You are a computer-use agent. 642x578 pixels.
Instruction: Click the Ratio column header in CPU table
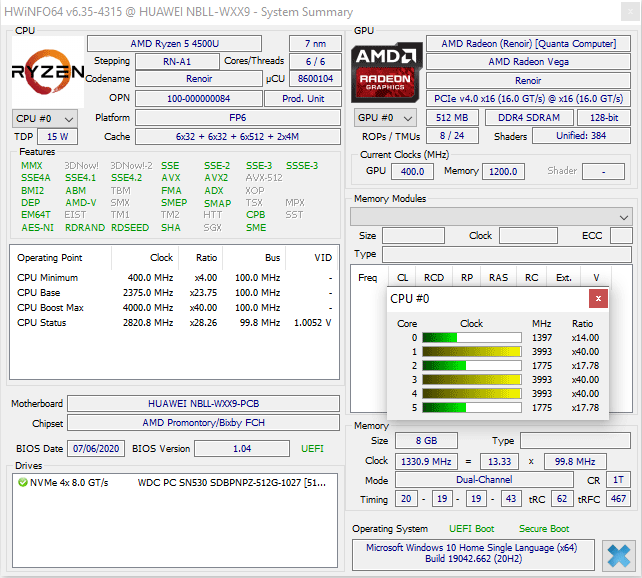(206, 258)
